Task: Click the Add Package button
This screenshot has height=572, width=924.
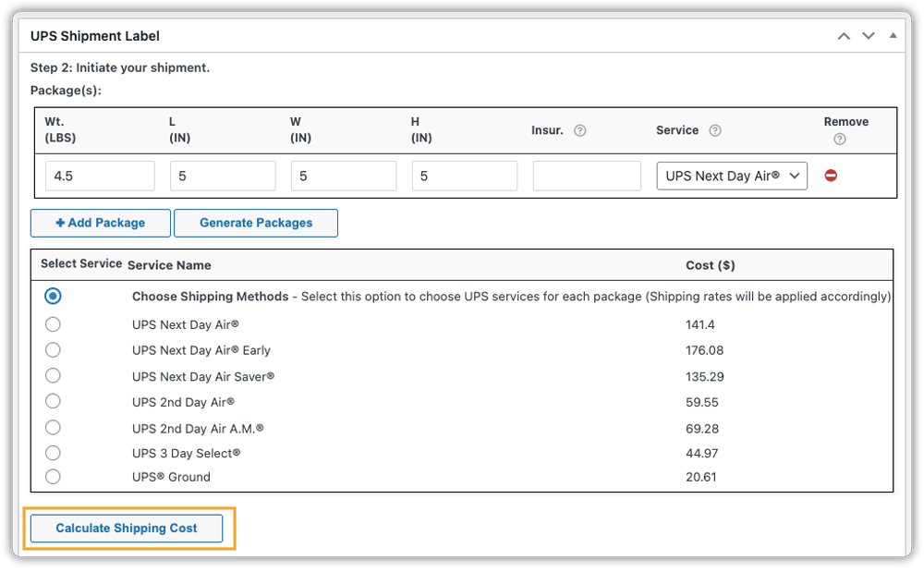Action: click(x=101, y=224)
